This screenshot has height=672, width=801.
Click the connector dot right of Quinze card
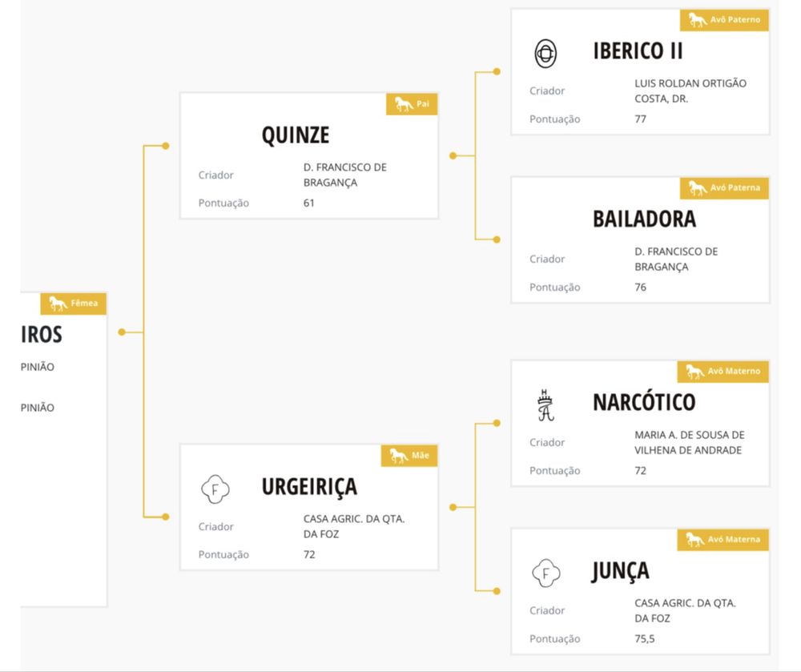coord(453,155)
